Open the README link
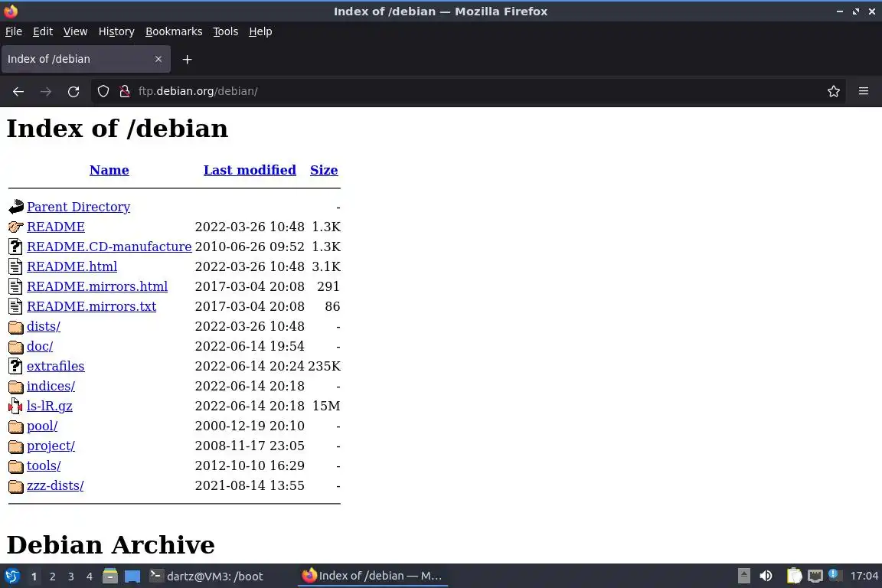 click(x=56, y=227)
